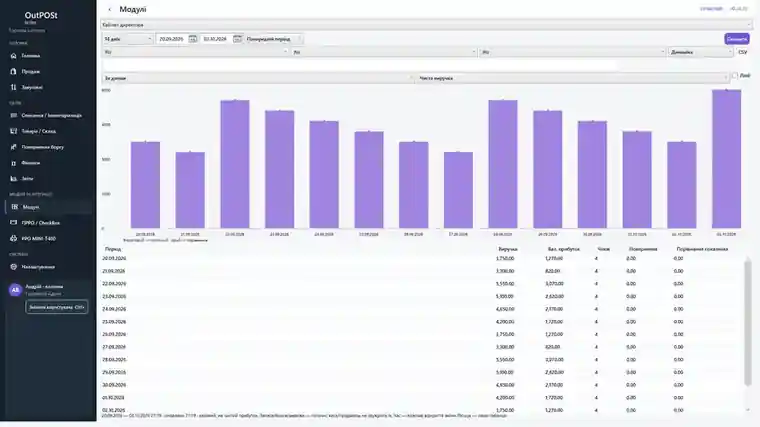Viewport: 760px width, 427px height.
Task: Click the Чеків column header
Action: 603,249
